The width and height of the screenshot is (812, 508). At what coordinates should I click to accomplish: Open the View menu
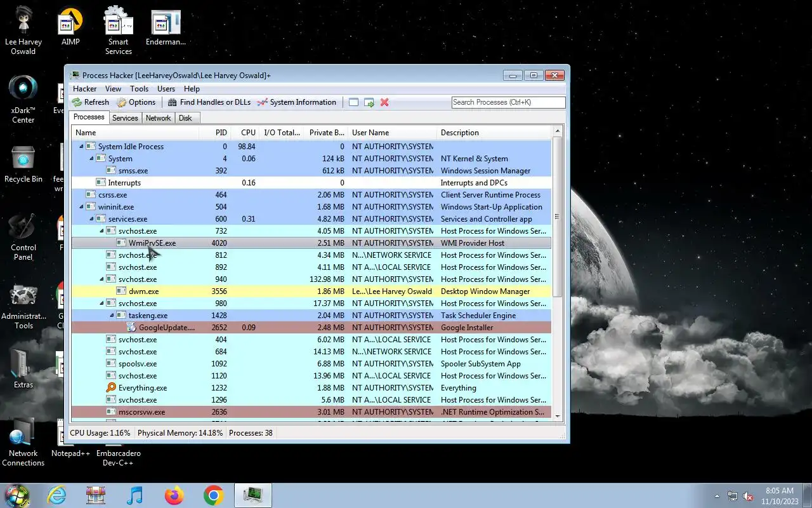[113, 89]
